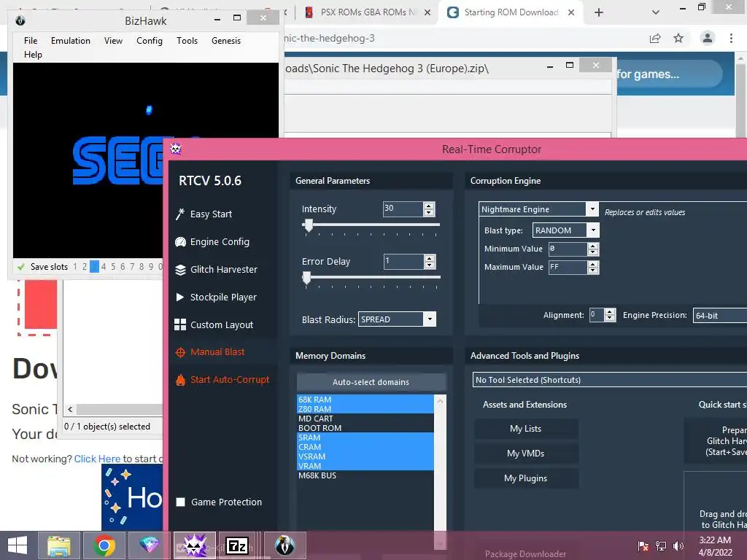Viewport: 747px width, 560px height.
Task: Click Chrome share page icon
Action: (655, 38)
